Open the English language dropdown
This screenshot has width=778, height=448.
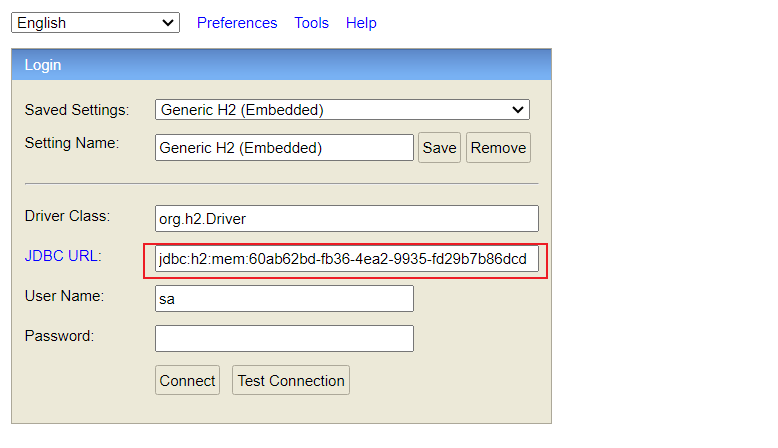point(95,23)
